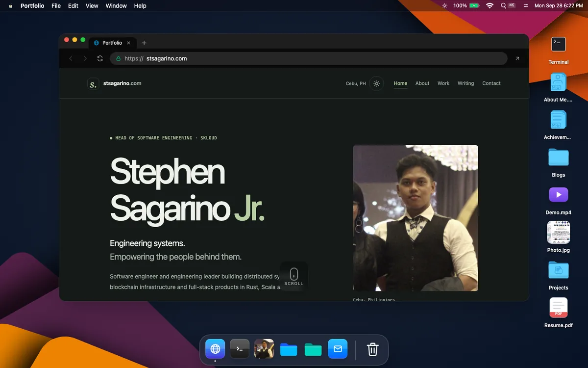Open the File menu

(56, 6)
